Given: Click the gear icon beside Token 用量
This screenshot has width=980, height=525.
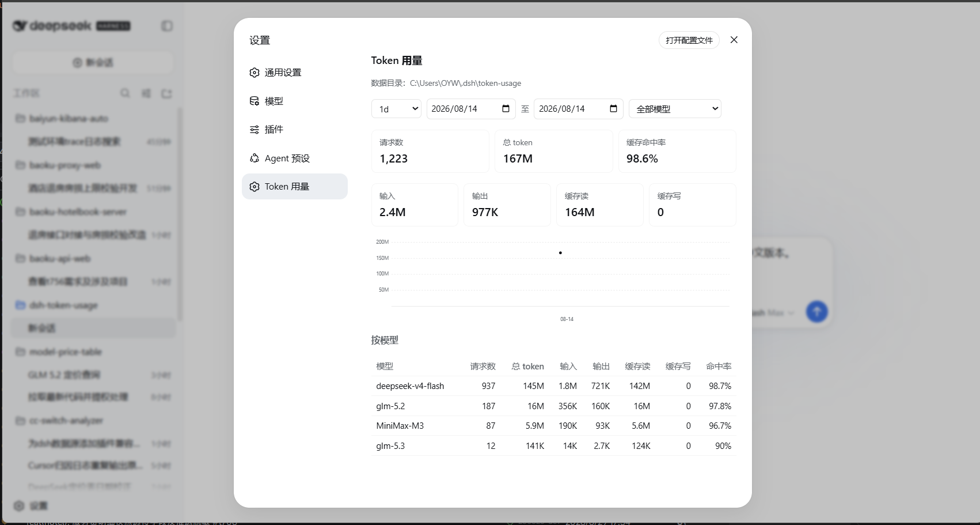Looking at the screenshot, I should pyautogui.click(x=255, y=187).
